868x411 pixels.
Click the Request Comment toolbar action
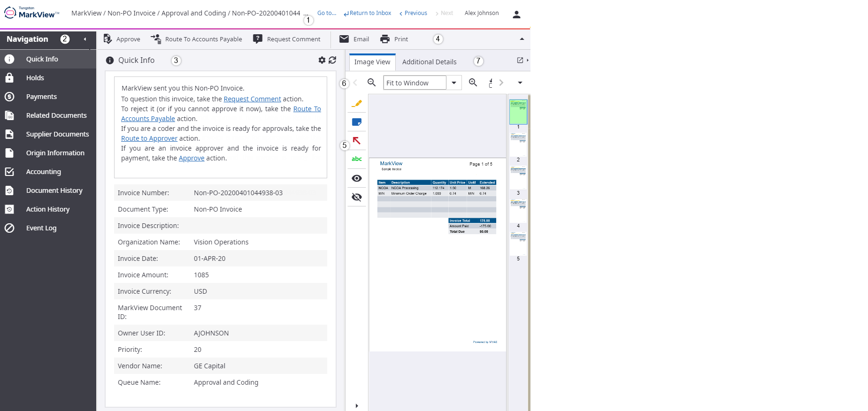click(x=287, y=39)
